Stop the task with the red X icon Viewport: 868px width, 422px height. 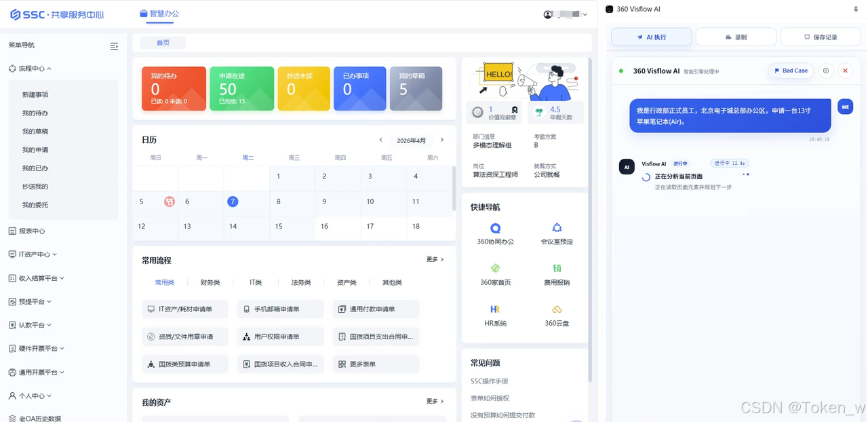845,71
